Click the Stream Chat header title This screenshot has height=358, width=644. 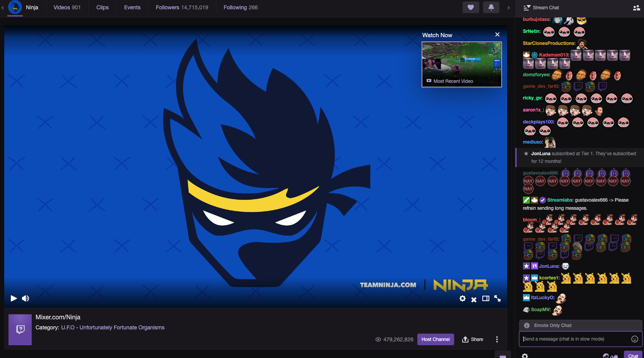(x=546, y=8)
